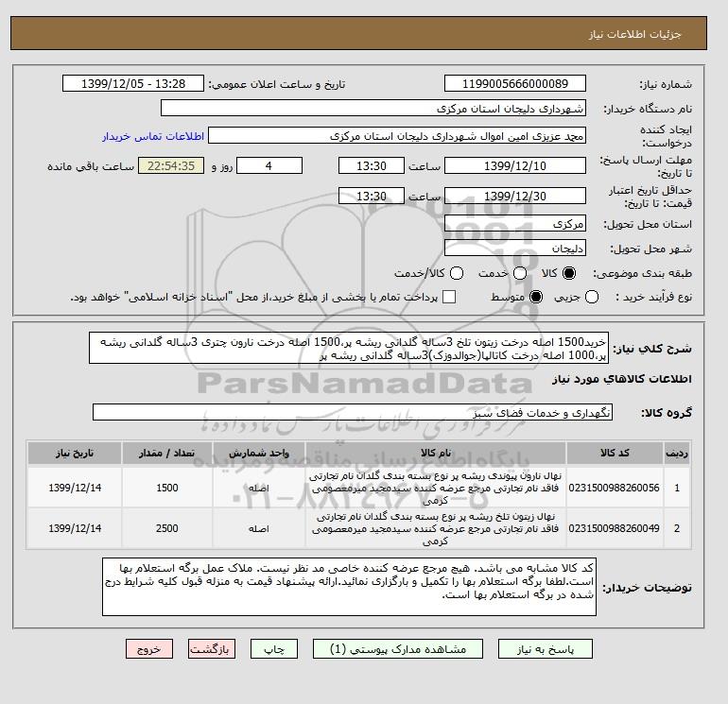The height and width of the screenshot is (704, 728).
Task: Click the تاریخ نیاز column header
Action: (x=75, y=453)
